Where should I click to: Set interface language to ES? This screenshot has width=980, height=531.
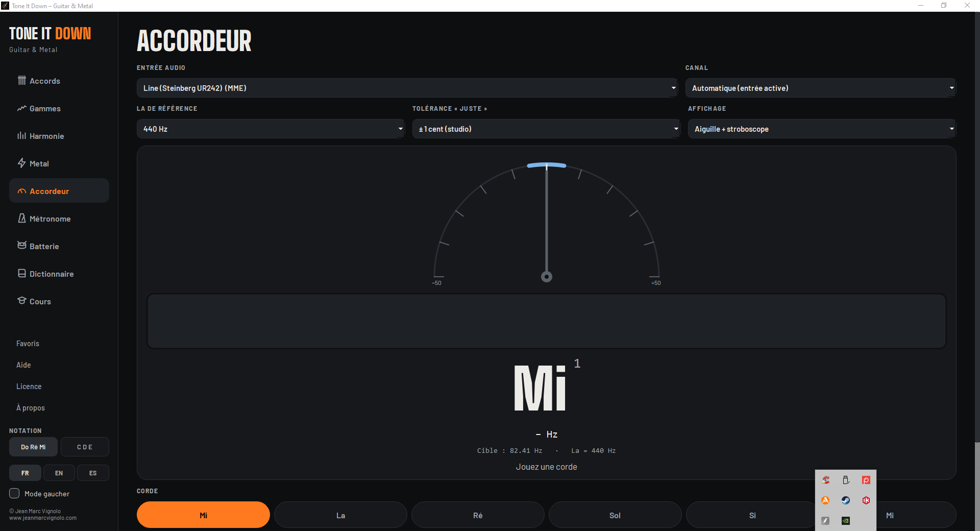coord(93,473)
